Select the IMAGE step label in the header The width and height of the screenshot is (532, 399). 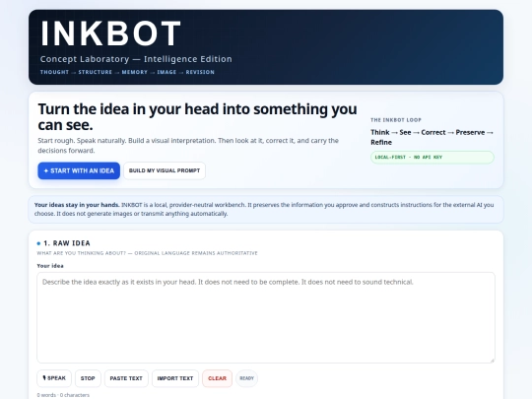[166, 72]
